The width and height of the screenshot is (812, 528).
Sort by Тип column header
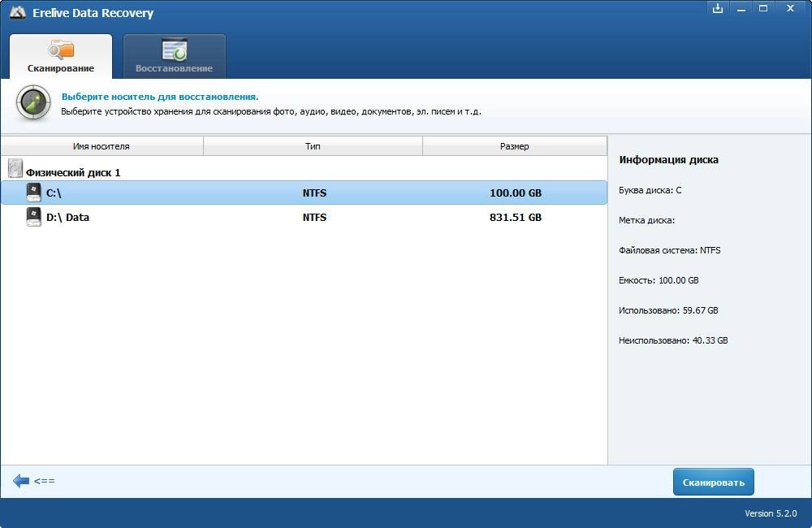[313, 146]
